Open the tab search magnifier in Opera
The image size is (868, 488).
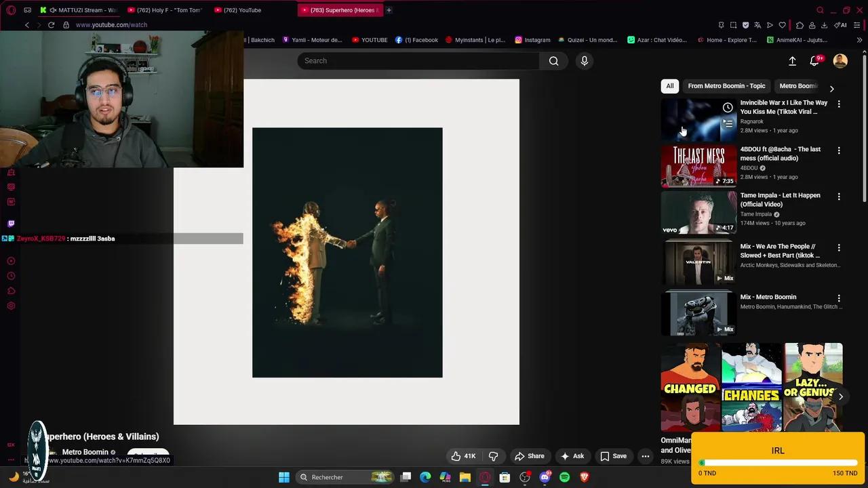[x=820, y=10]
